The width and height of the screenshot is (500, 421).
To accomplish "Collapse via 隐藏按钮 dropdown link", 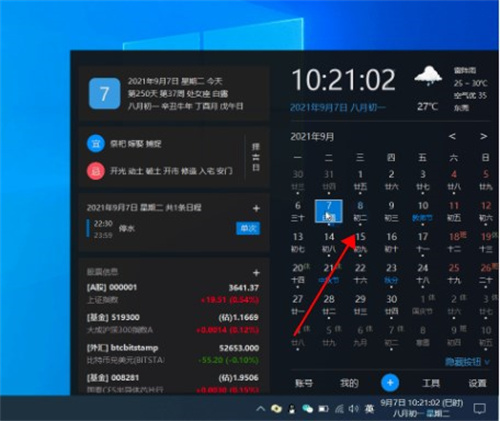I will pos(467,362).
